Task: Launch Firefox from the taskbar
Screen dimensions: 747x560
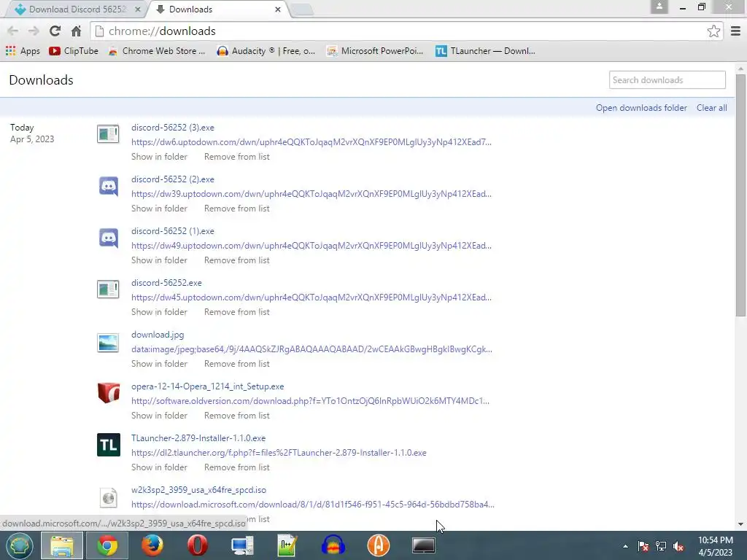Action: [x=152, y=545]
